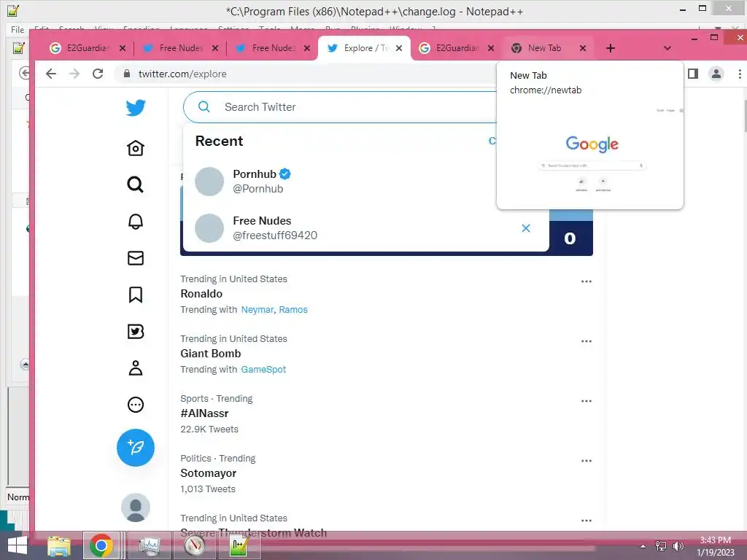Switch to first Free Nudes tab
Image resolution: width=747 pixels, height=560 pixels.
coord(181,48)
